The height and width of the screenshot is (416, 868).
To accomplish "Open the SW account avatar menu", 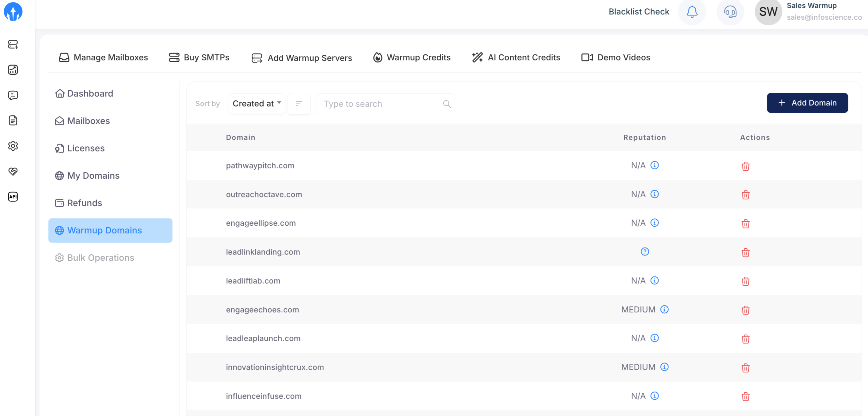I will (x=768, y=12).
